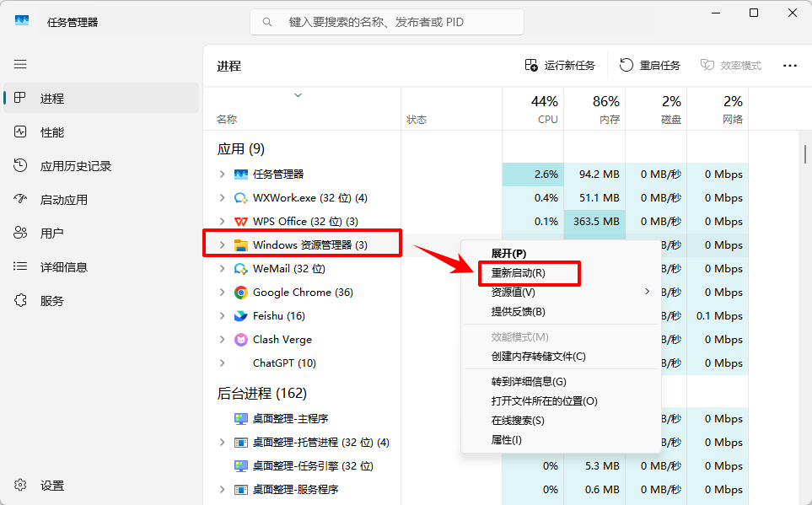This screenshot has width=812, height=505.
Task: Sort by the CPU column header
Action: [x=533, y=109]
